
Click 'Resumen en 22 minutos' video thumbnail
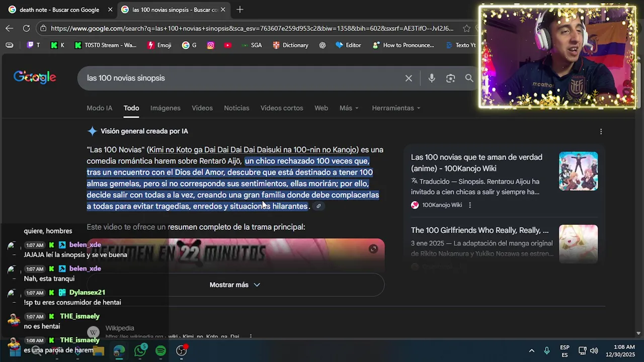click(235, 256)
